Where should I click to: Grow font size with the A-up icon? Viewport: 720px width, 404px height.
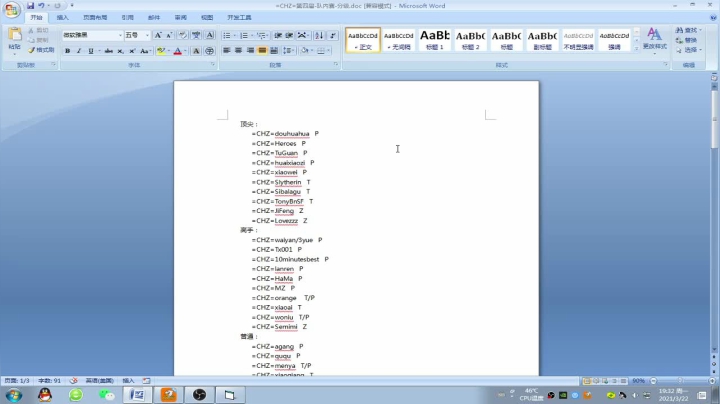(x=158, y=35)
